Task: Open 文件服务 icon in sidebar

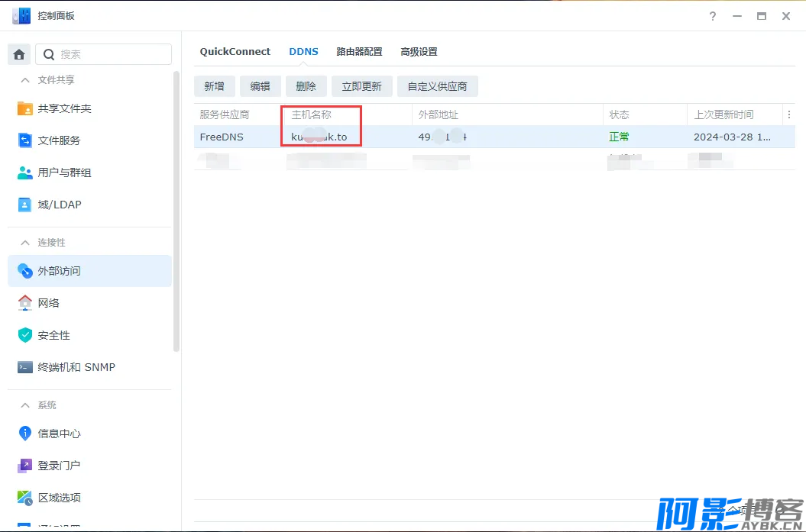Action: click(x=24, y=140)
